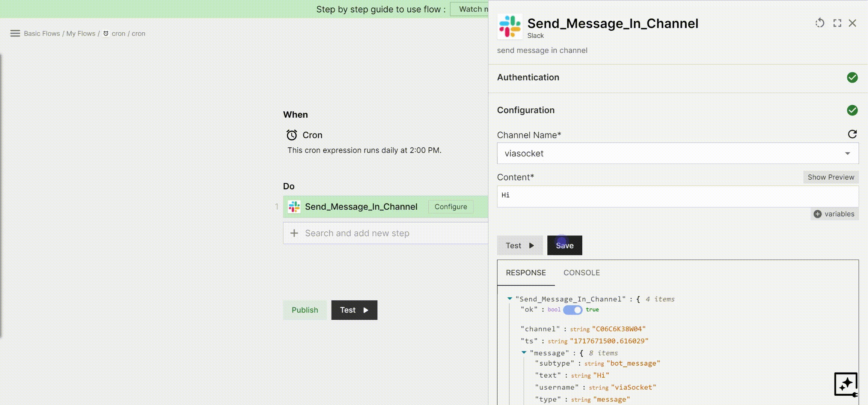Screen dimensions: 868x405
Task: Save the Slack step configuration
Action: [565, 245]
